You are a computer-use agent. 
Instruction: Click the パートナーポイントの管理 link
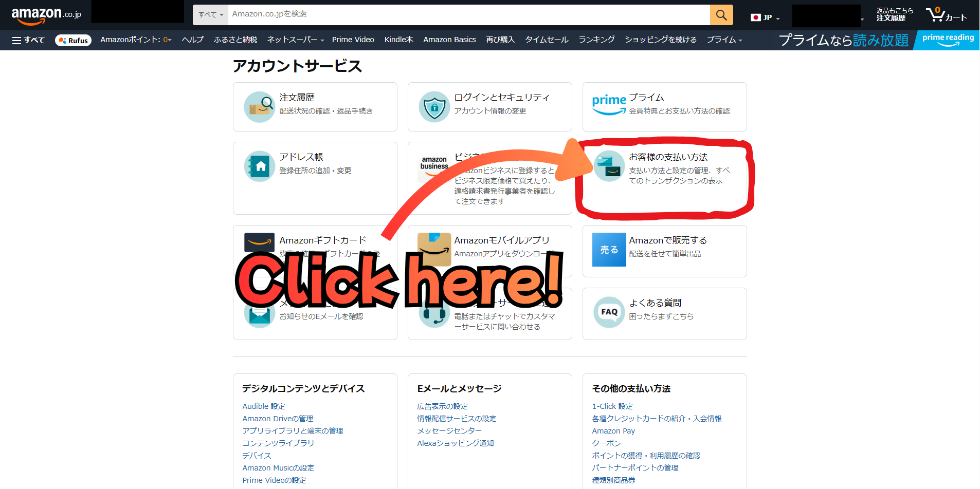636,468
